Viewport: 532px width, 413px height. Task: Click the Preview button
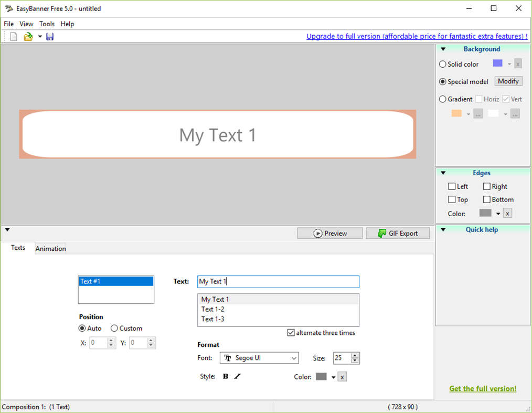pyautogui.click(x=330, y=233)
